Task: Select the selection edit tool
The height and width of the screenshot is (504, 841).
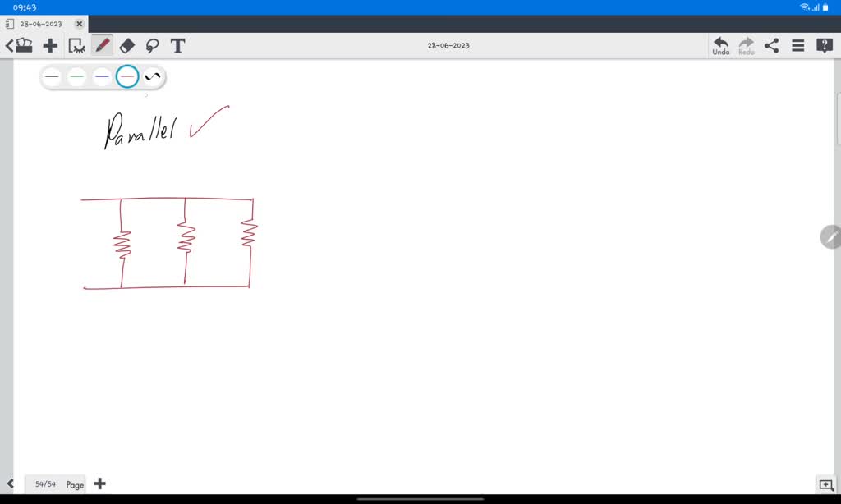Action: (x=76, y=46)
